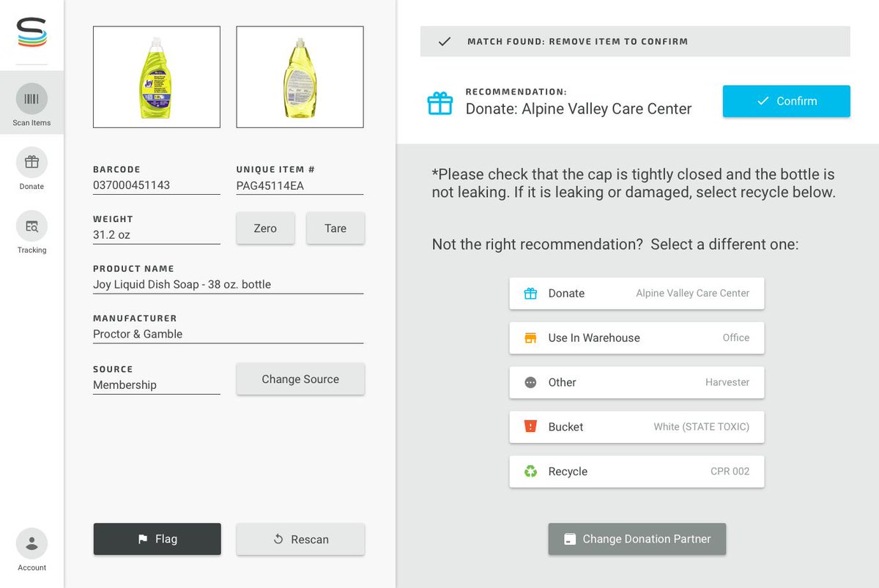The image size is (879, 588).
Task: Open the Account page
Action: click(x=31, y=550)
